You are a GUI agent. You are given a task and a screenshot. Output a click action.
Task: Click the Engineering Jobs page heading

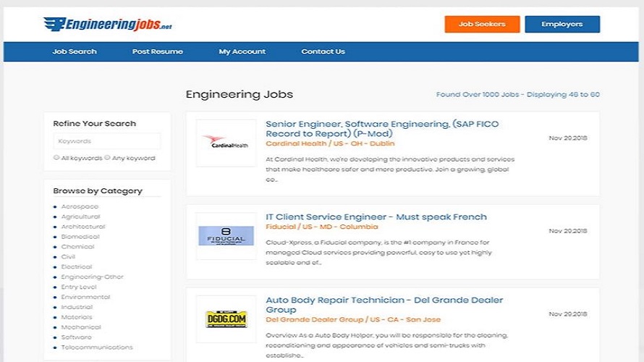[x=239, y=95]
